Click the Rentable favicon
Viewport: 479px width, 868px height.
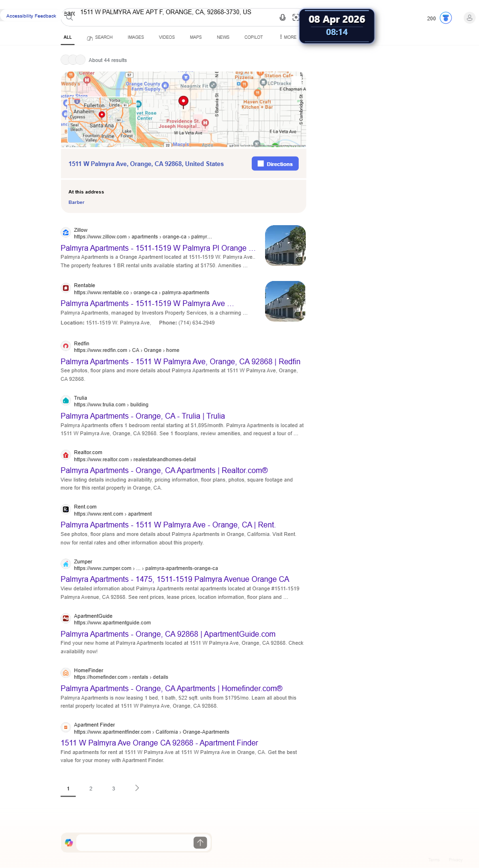click(x=66, y=288)
